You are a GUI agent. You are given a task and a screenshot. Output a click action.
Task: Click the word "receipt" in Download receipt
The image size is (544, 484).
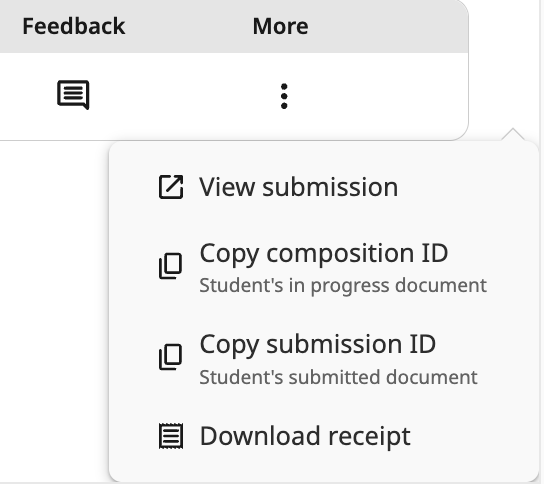tap(369, 436)
